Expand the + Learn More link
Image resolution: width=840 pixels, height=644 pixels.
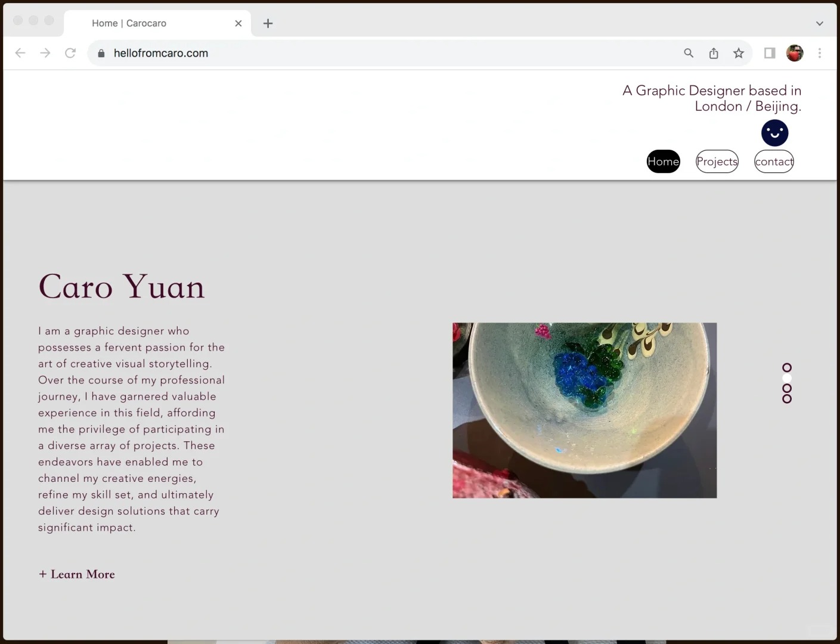[x=77, y=574]
